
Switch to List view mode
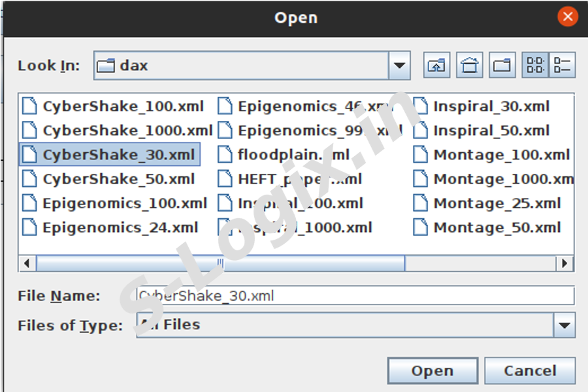[x=535, y=65]
